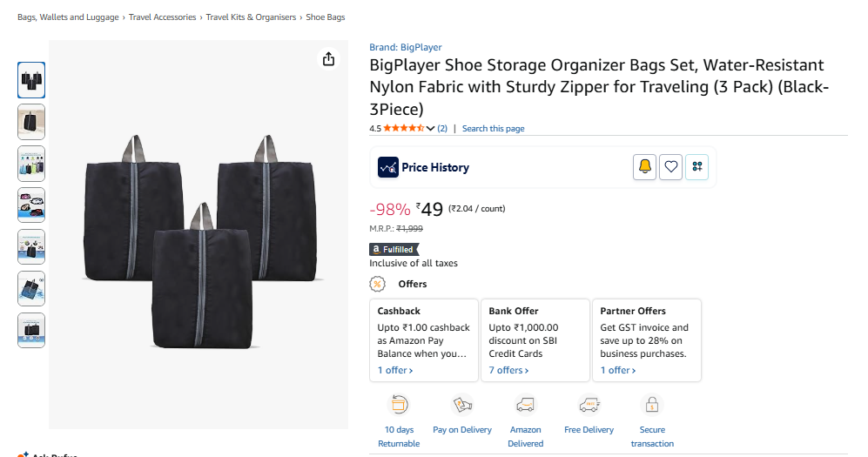Expand the Partner Offers 1 offer link
The width and height of the screenshot is (868, 457).
[618, 370]
